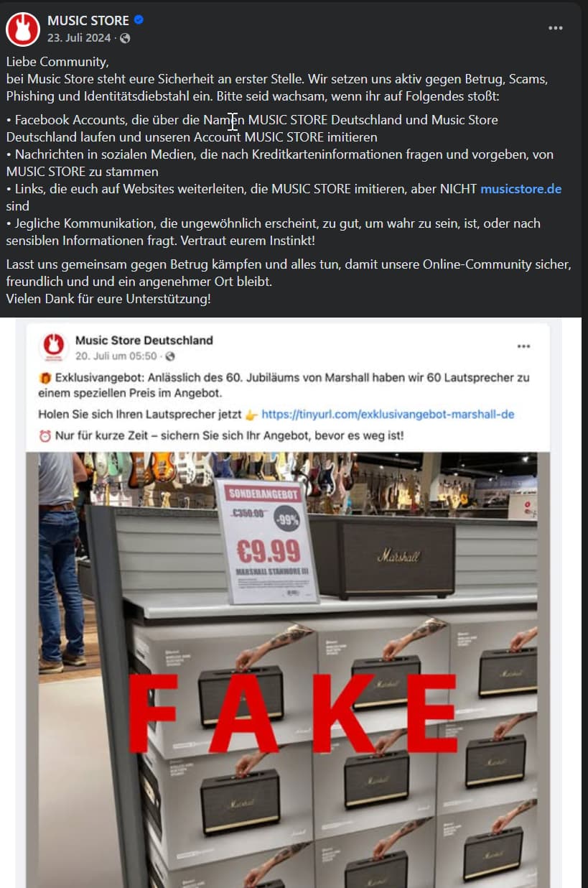Click the globe privacy icon beside 23. Juli 2024
The height and width of the screenshot is (888, 588).
pos(126,37)
